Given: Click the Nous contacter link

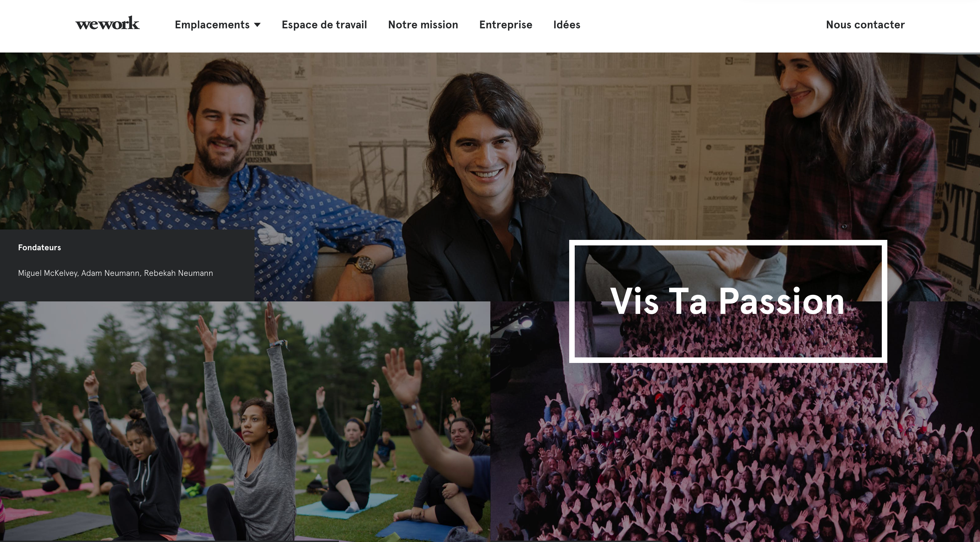Looking at the screenshot, I should point(865,25).
